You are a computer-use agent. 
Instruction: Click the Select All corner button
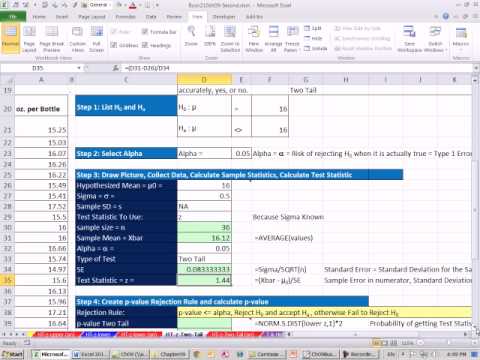pyautogui.click(x=7, y=80)
